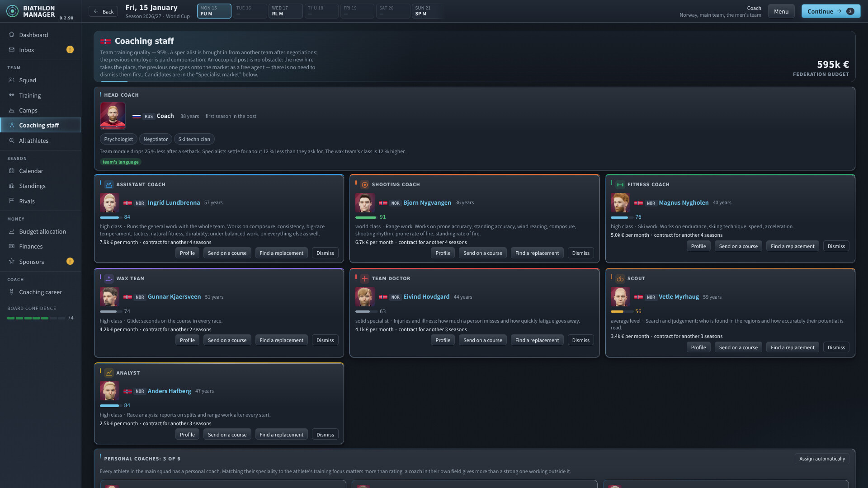Click the Team Doctor cross icon
The image size is (868, 488).
(364, 278)
